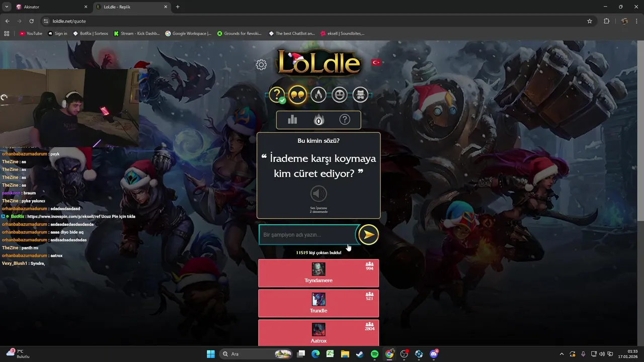Open the weather widget 7°C Bulutlu
Image resolution: width=644 pixels, height=362 pixels.
(x=18, y=354)
